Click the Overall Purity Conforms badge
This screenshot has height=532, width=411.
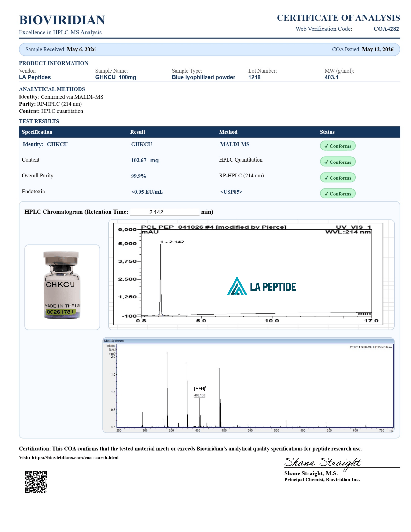pos(338,177)
